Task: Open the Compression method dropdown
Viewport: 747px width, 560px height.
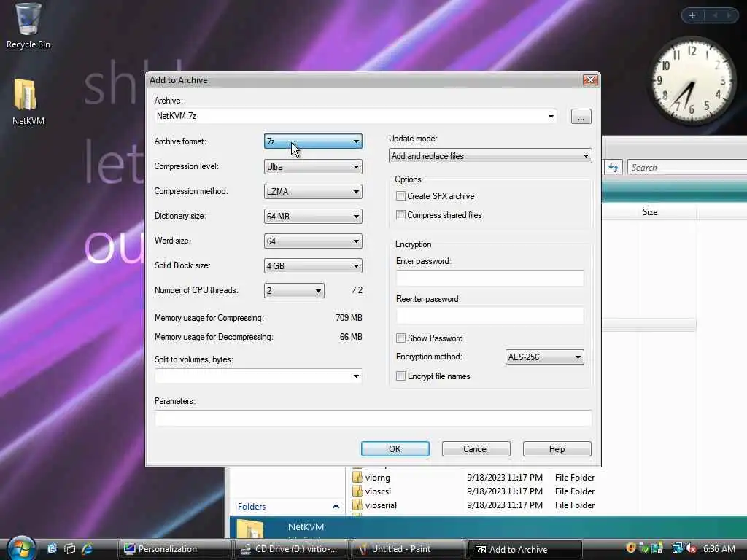Action: click(313, 192)
